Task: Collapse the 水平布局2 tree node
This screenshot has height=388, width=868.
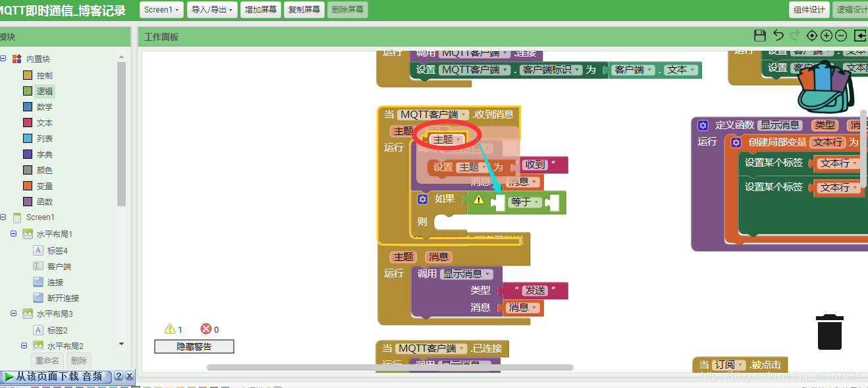Action: [24, 345]
